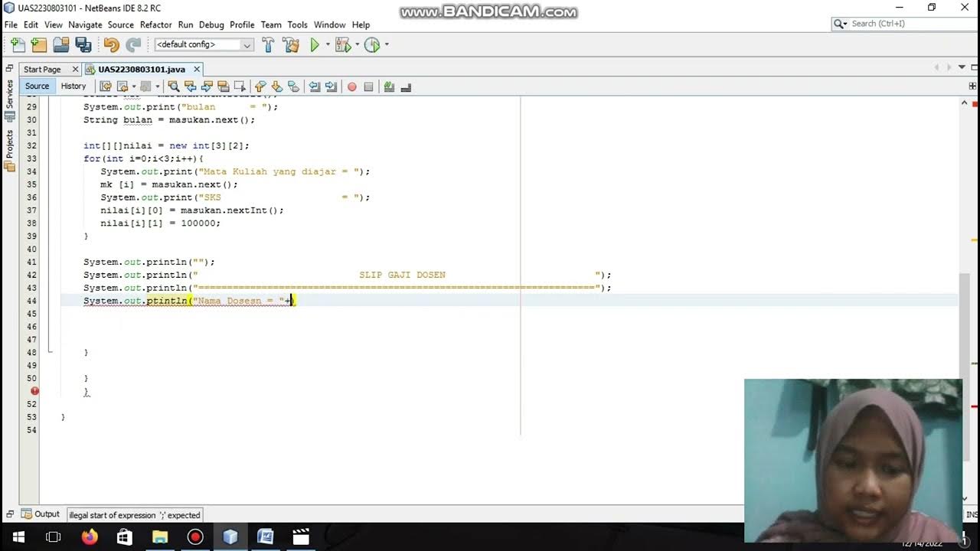Toggle the Rectangular Selection icon
980x551 pixels.
click(x=240, y=86)
